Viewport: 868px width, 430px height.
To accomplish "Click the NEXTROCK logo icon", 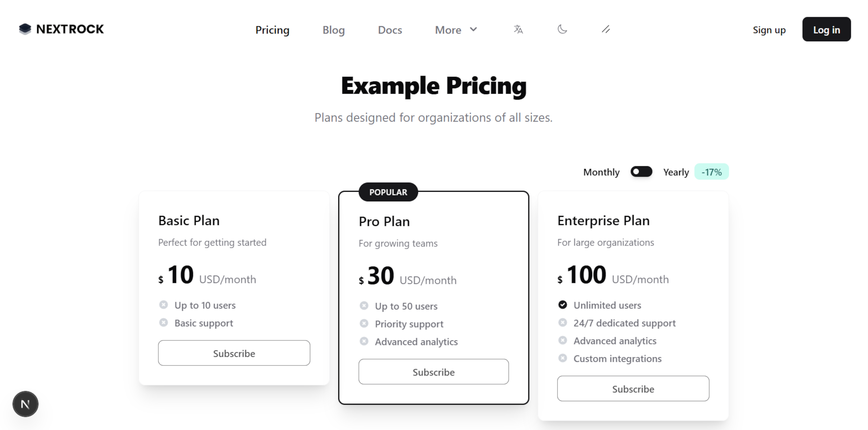I will [x=25, y=29].
